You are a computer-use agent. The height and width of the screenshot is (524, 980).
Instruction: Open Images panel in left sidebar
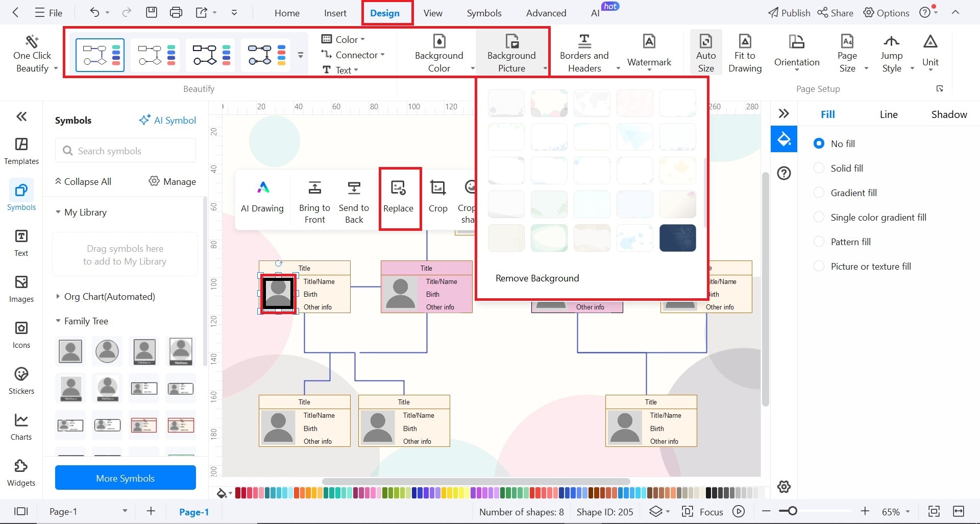point(21,289)
